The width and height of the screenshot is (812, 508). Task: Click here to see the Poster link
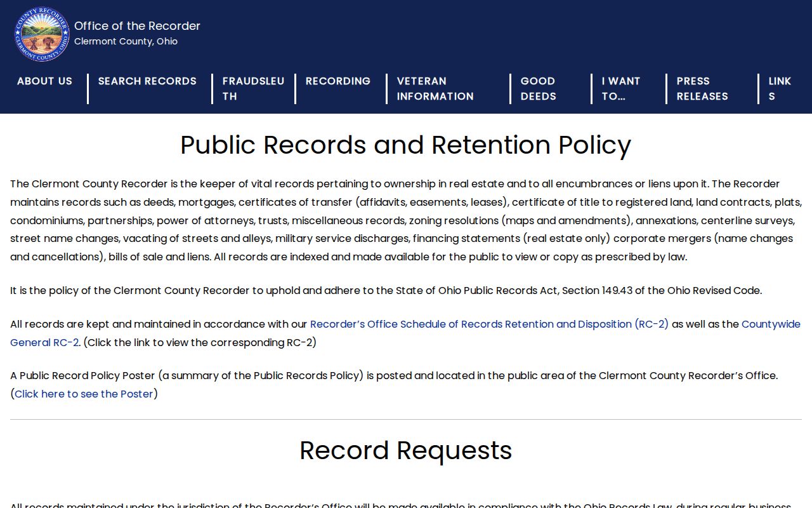pos(84,394)
